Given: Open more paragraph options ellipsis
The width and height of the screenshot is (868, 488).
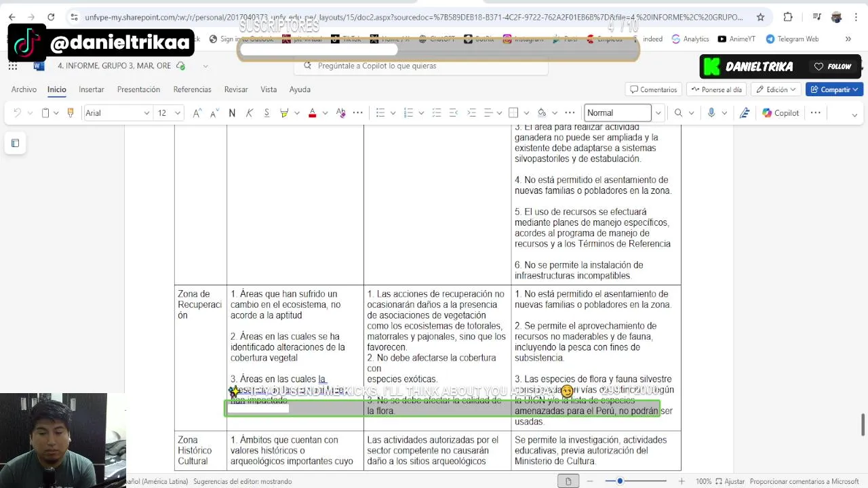Looking at the screenshot, I should [570, 113].
